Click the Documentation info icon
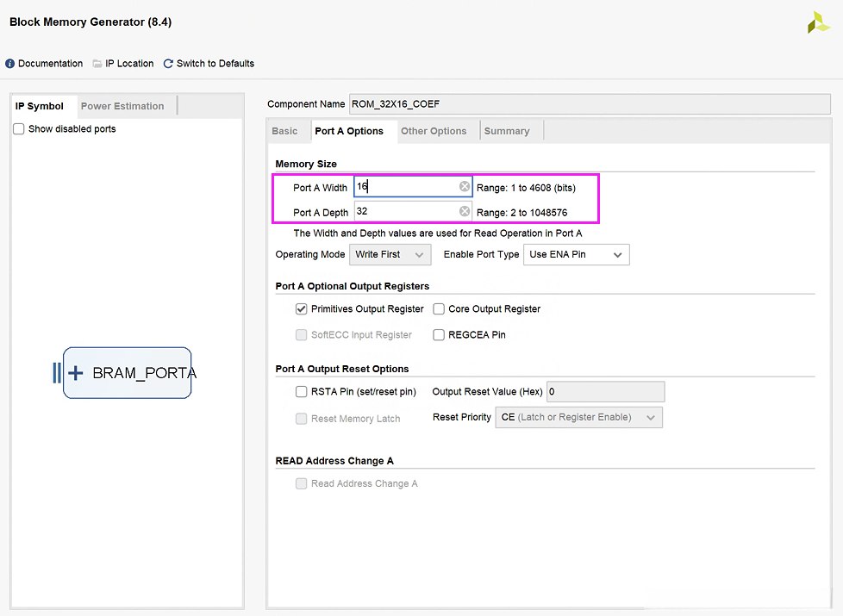Image resolution: width=843 pixels, height=616 pixels. (10, 64)
